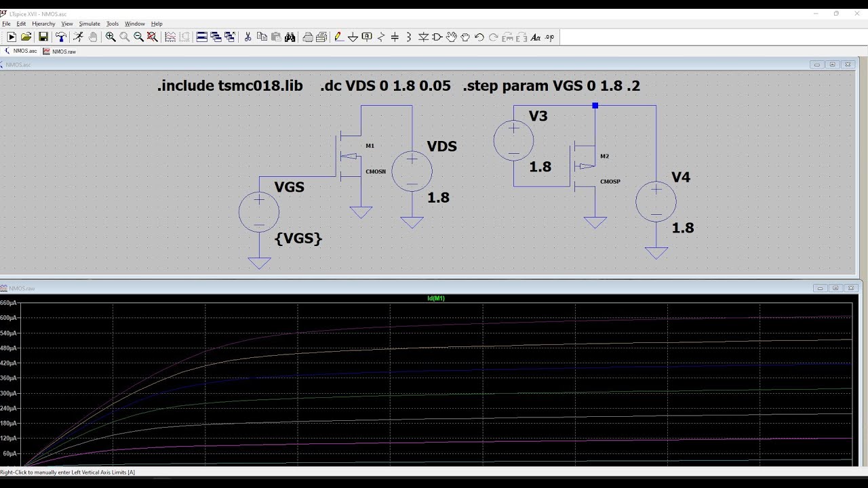This screenshot has height=488, width=868.
Task: Click the Undo arrow
Action: point(479,37)
